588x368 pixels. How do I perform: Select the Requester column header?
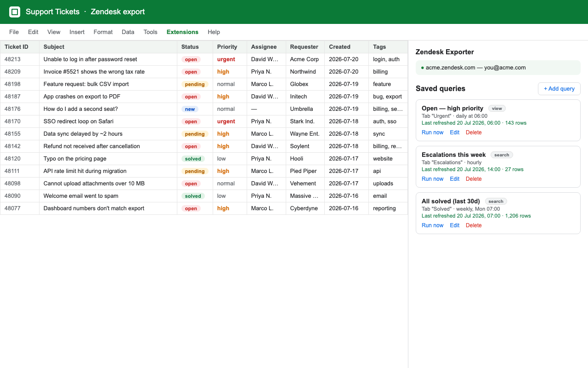[305, 47]
